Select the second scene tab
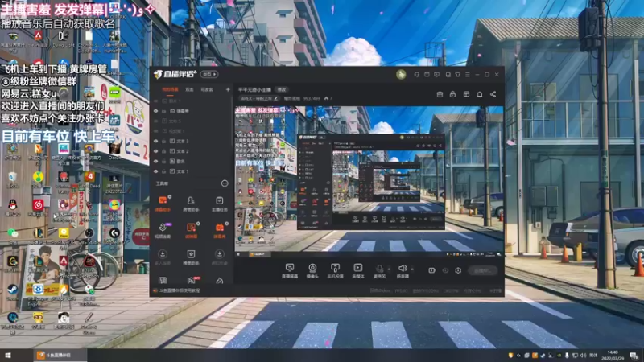Viewport: 644px width, 362px height. coord(189,89)
